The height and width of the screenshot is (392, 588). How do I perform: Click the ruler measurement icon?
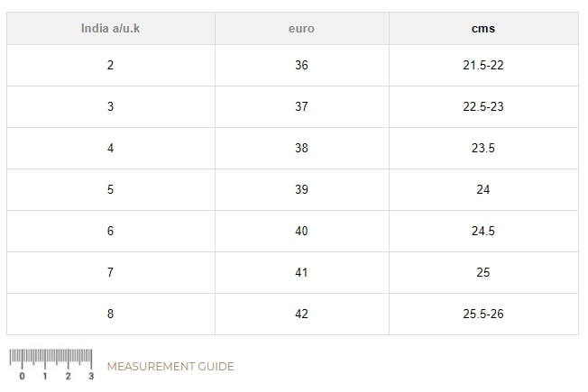click(x=51, y=364)
